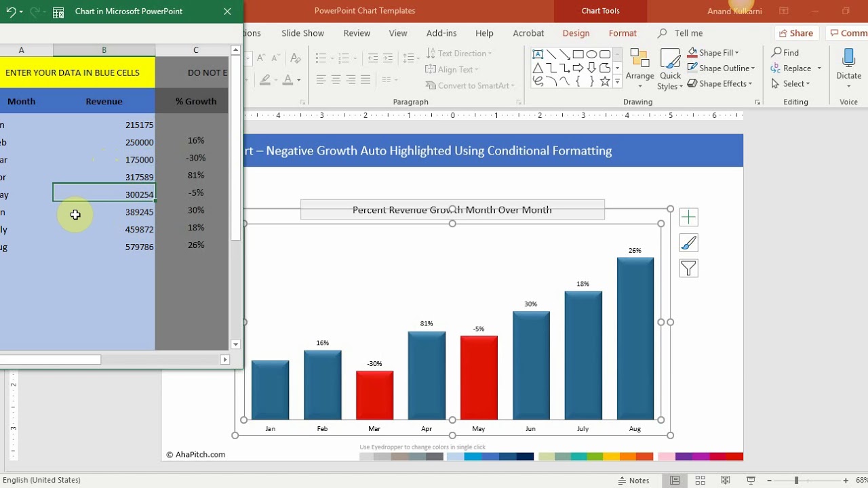Choose the Right Arrow block shape
The height and width of the screenshot is (488, 868).
point(578,68)
